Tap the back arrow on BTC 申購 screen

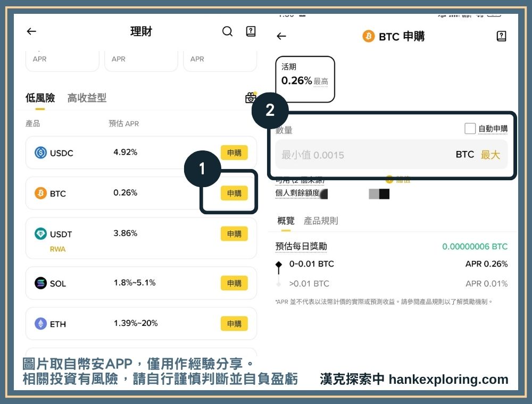click(280, 36)
